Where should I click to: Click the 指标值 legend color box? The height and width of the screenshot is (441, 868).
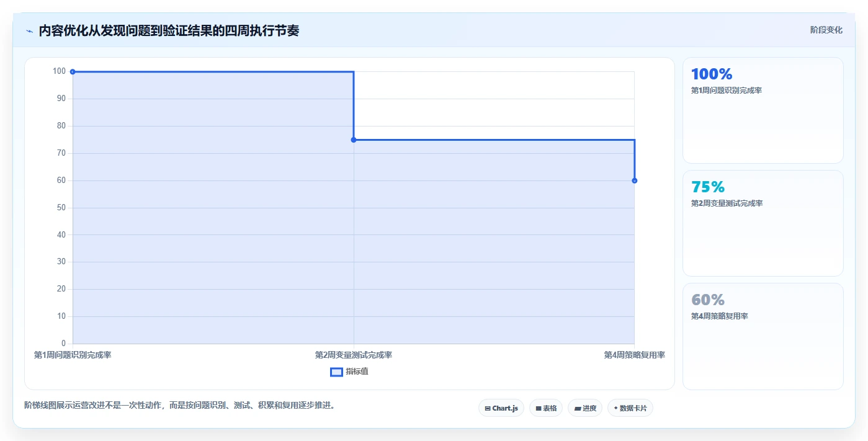pos(336,372)
